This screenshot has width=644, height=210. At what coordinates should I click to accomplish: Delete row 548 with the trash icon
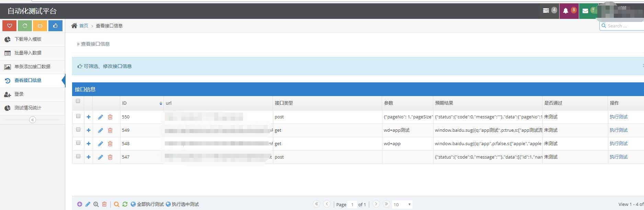click(x=110, y=144)
